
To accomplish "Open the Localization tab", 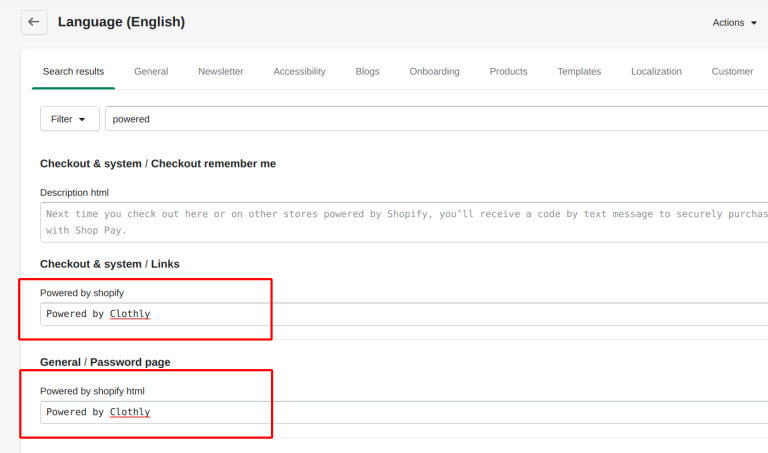I will (x=656, y=72).
